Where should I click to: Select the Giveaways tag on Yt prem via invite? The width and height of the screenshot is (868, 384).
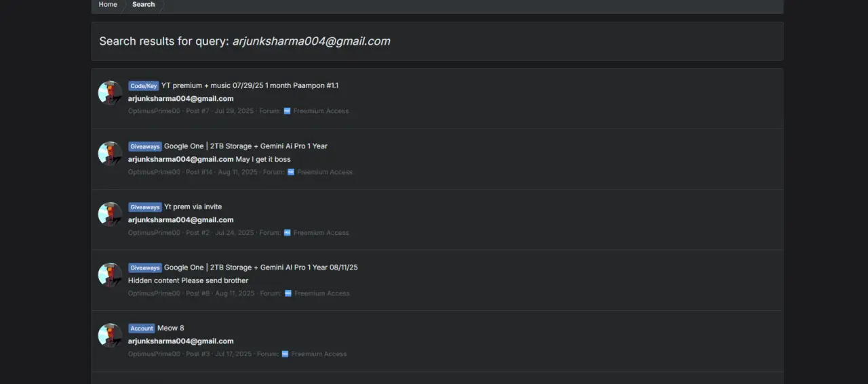tap(145, 207)
